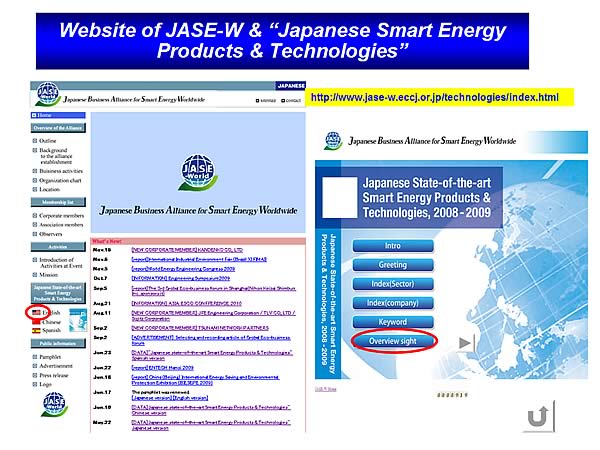The height and width of the screenshot is (450, 600).
Task: Open the Outline link
Action: 47,141
